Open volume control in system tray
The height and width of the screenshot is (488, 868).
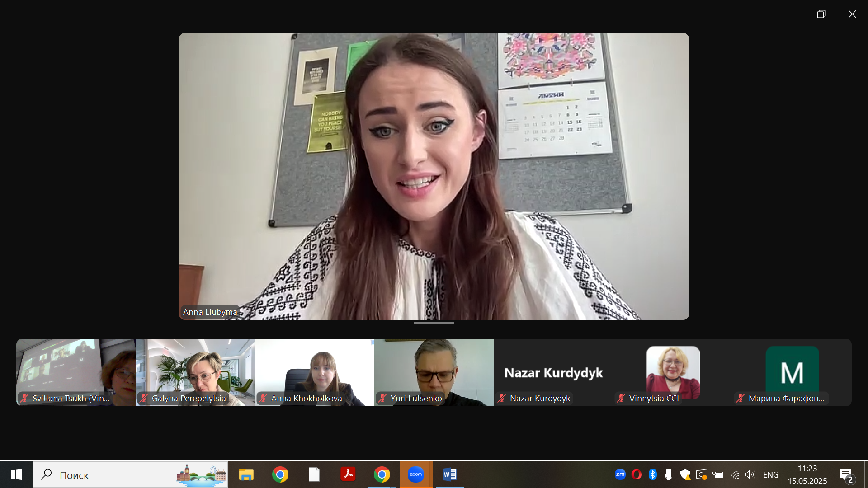point(750,474)
